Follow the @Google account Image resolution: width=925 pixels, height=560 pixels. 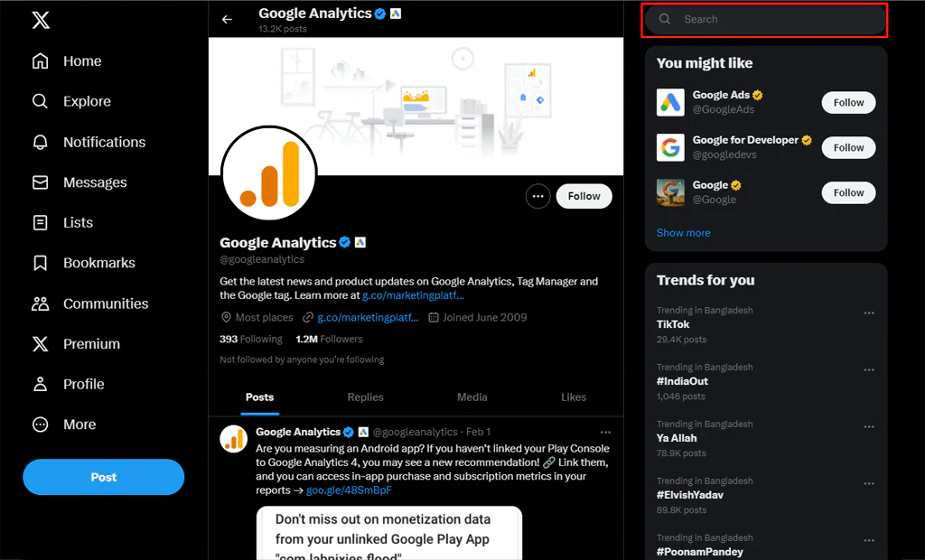click(848, 192)
